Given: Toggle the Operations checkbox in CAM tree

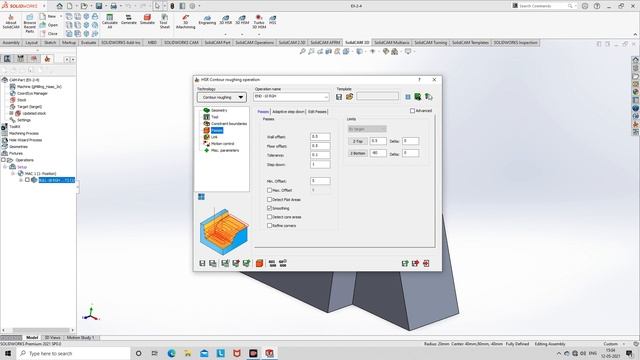Looking at the screenshot, I should point(3,160).
